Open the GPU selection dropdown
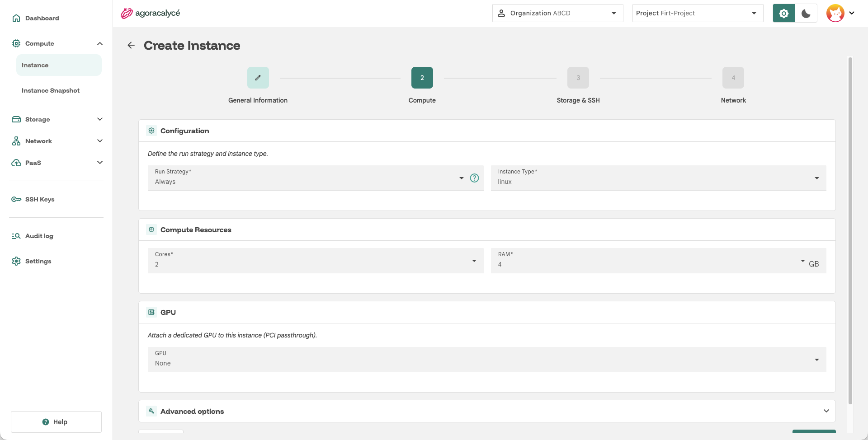 pyautogui.click(x=487, y=360)
